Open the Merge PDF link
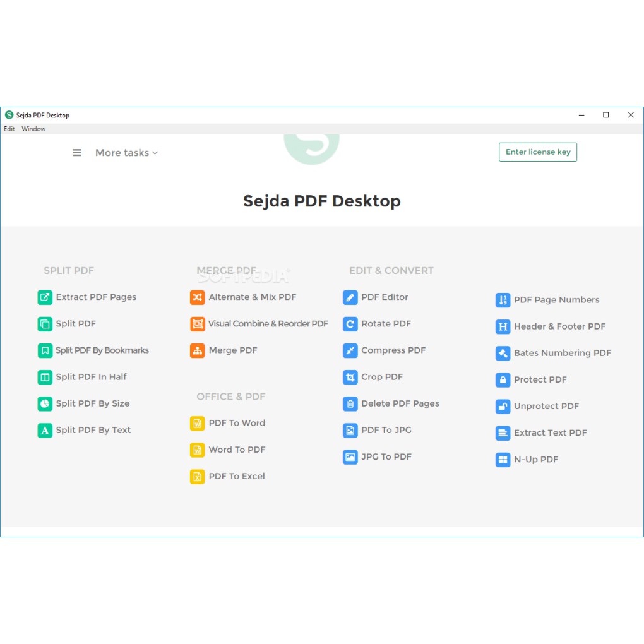 pyautogui.click(x=233, y=350)
